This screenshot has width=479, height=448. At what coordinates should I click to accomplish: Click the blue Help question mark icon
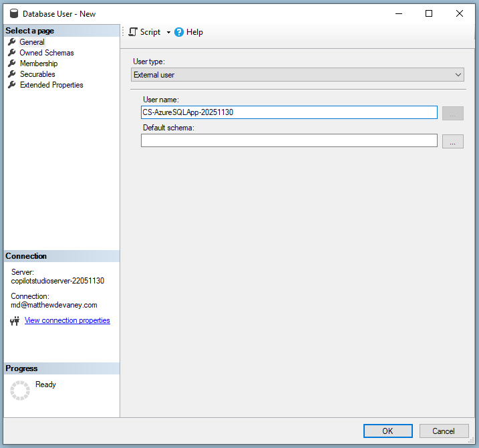tap(179, 32)
